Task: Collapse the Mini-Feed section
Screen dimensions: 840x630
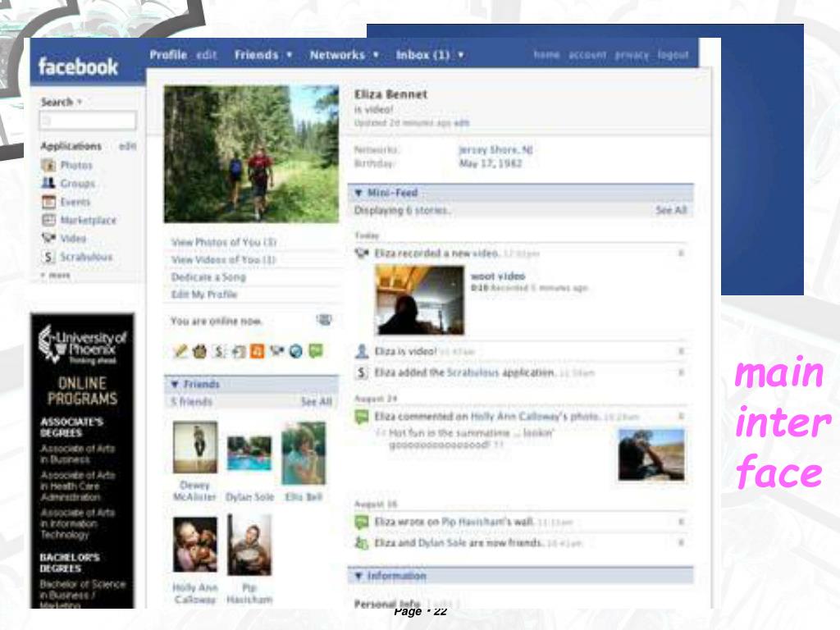Action: [x=358, y=193]
